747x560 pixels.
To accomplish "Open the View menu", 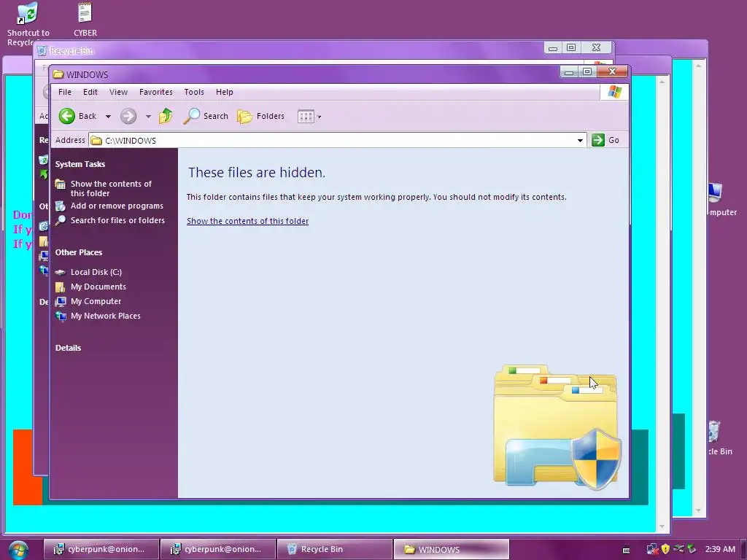I will pyautogui.click(x=118, y=92).
